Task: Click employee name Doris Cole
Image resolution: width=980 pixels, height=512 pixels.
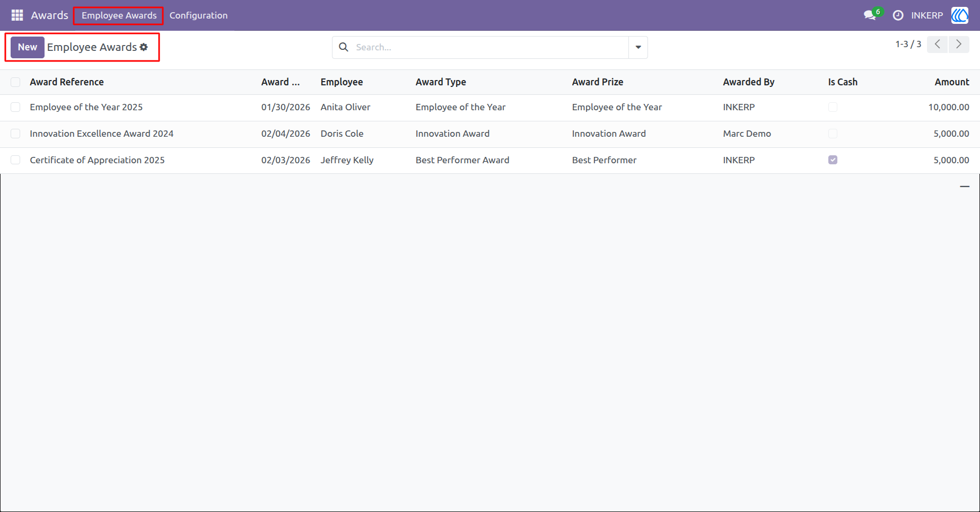Action: click(342, 134)
